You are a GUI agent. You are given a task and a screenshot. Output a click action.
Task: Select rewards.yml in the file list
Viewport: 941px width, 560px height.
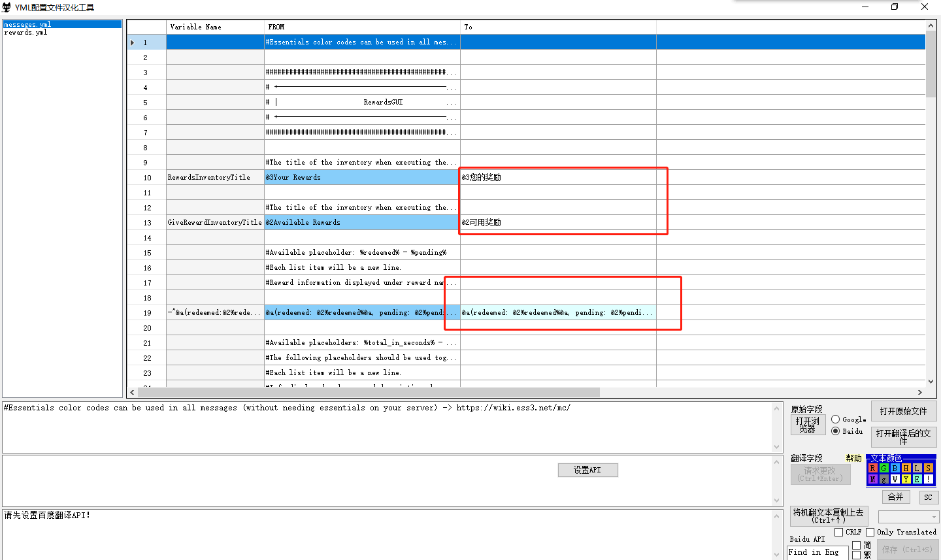tap(26, 32)
